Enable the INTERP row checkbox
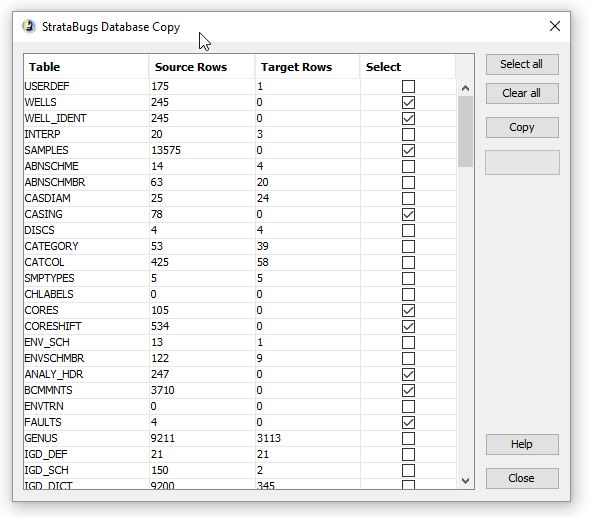592x517 pixels. tap(408, 134)
